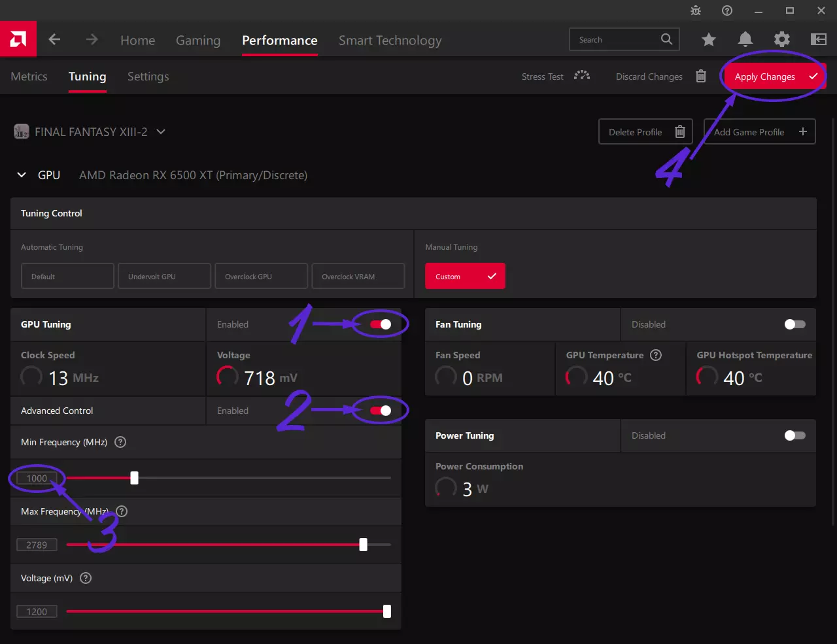Click the Max Frequency value field 2789
Image resolution: width=837 pixels, height=644 pixels.
(x=37, y=545)
